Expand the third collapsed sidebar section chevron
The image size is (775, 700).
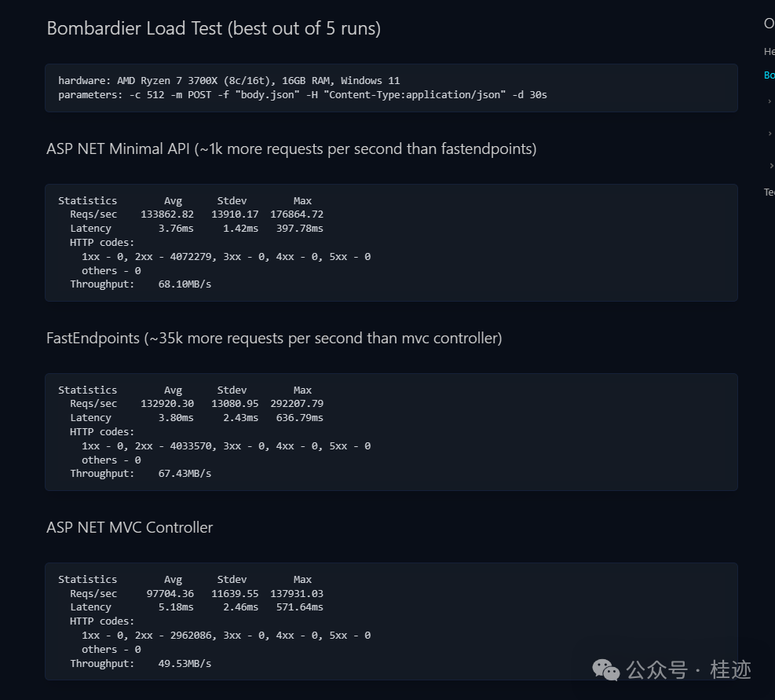pyautogui.click(x=770, y=166)
